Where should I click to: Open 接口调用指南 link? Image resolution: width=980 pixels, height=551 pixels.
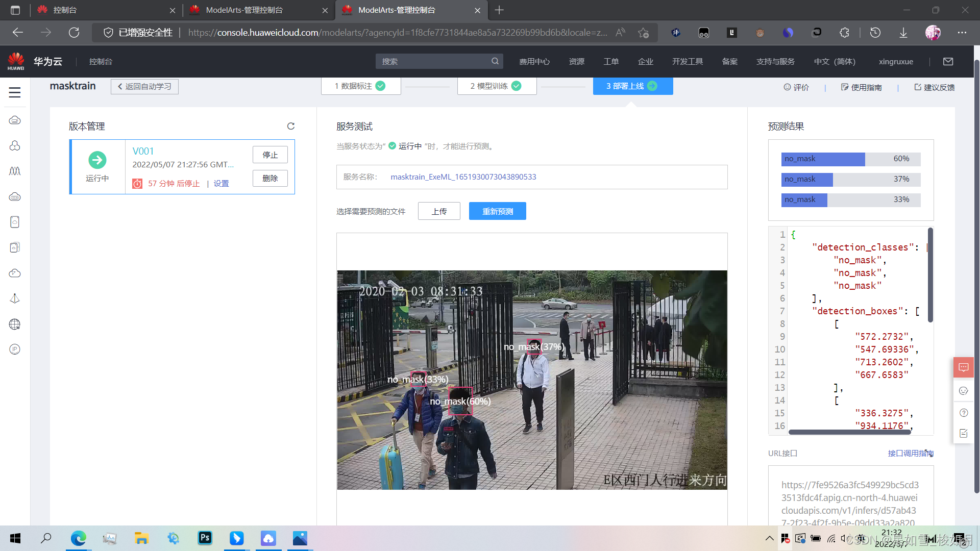(911, 453)
